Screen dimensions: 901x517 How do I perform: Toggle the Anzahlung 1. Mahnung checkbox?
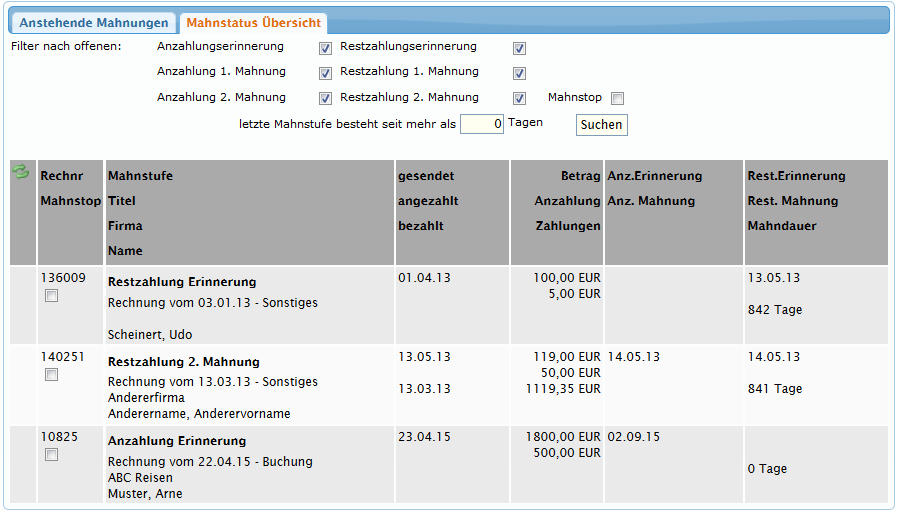pyautogui.click(x=325, y=73)
